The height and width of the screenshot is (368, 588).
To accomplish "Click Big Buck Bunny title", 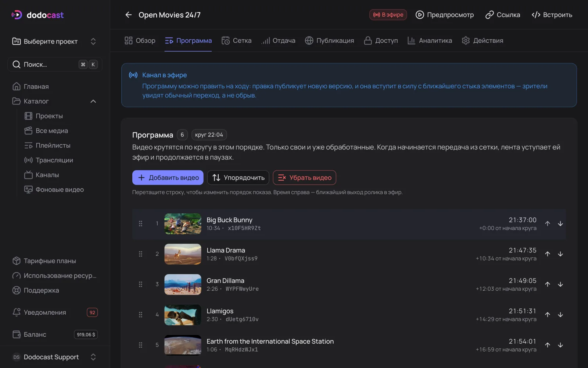I will click(229, 220).
